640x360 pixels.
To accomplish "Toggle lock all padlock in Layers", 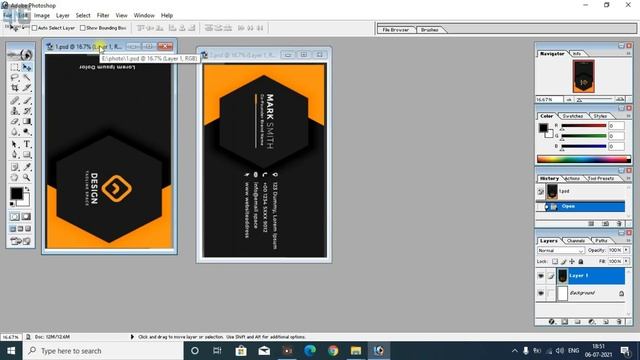I will click(x=581, y=261).
